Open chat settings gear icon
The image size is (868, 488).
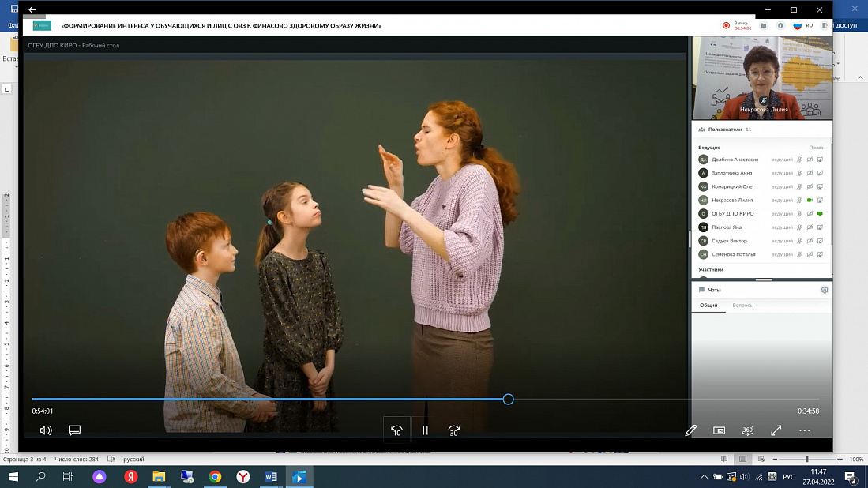[825, 290]
